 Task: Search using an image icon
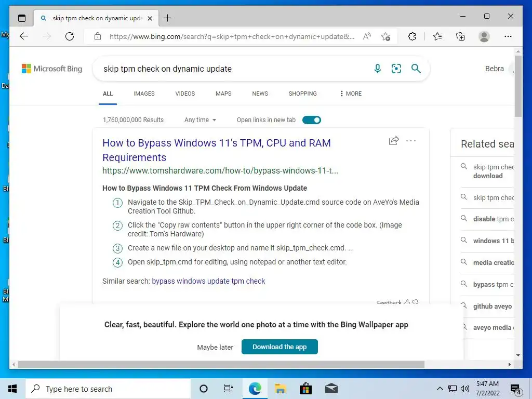tap(396, 69)
